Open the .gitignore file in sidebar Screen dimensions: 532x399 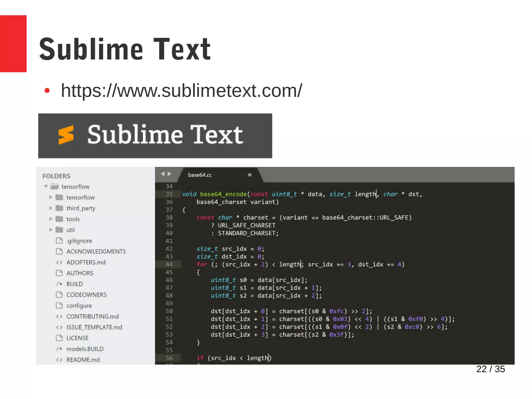pyautogui.click(x=79, y=241)
